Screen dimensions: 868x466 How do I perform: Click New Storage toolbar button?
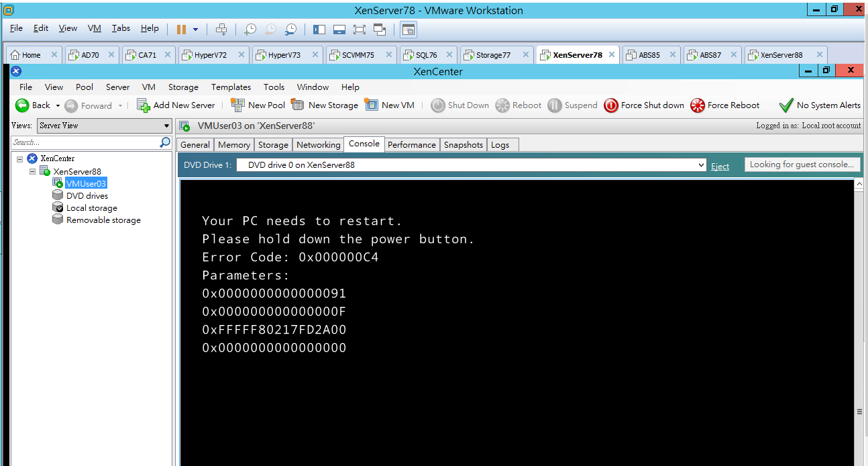[x=325, y=105]
